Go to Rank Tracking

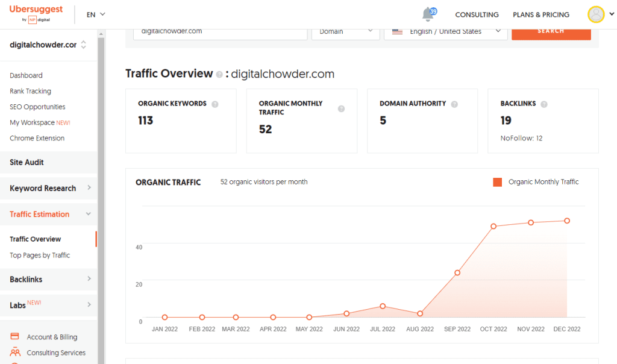click(30, 91)
